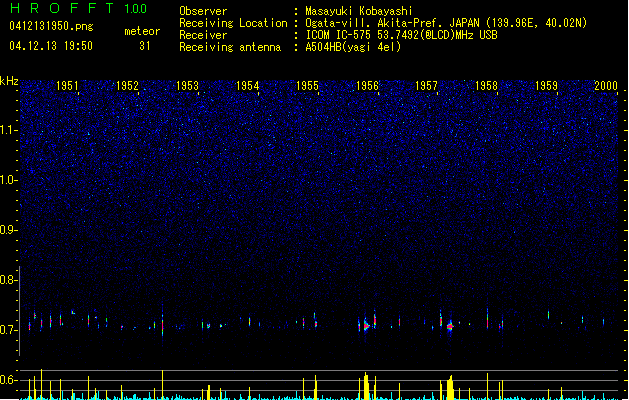Click the strong meteor echo just before 1956
Screen dimensions: 629x400
click(x=365, y=326)
